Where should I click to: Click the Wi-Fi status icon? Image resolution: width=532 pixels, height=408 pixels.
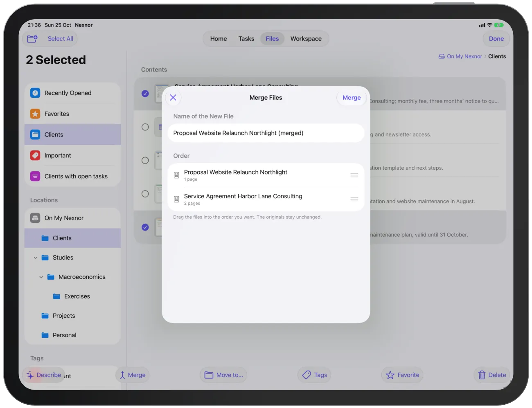pos(489,25)
